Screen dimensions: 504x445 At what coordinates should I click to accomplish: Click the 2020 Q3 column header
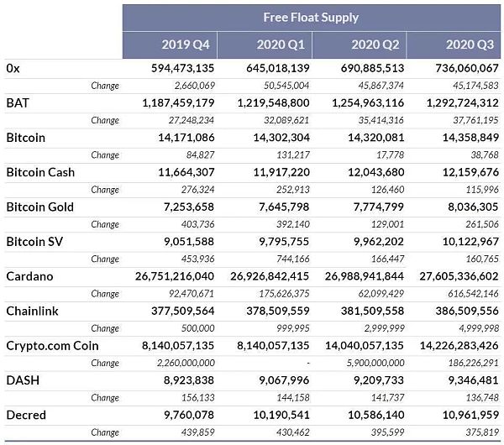tap(471, 44)
